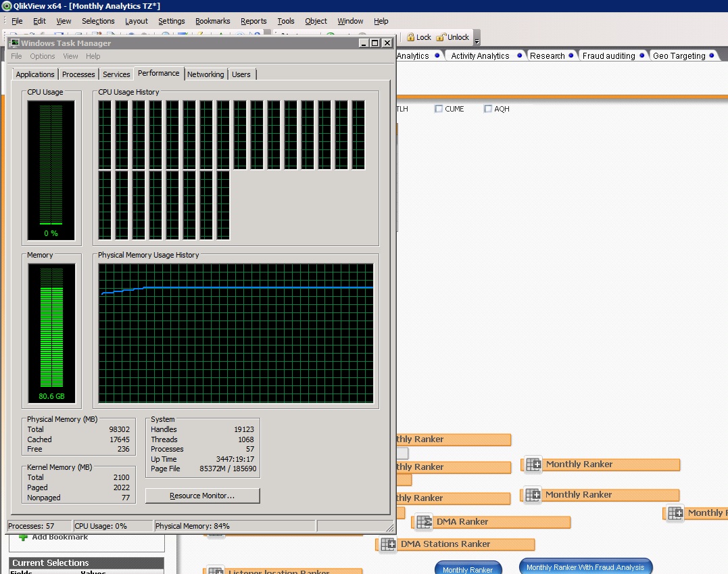Open the DMA Stations Ranker table icon
This screenshot has height=574, width=728.
(x=388, y=544)
